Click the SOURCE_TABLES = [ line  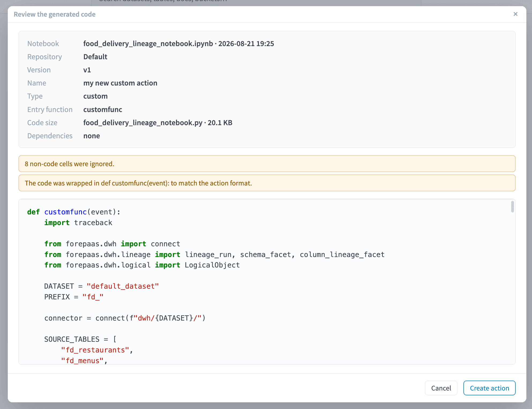point(80,339)
